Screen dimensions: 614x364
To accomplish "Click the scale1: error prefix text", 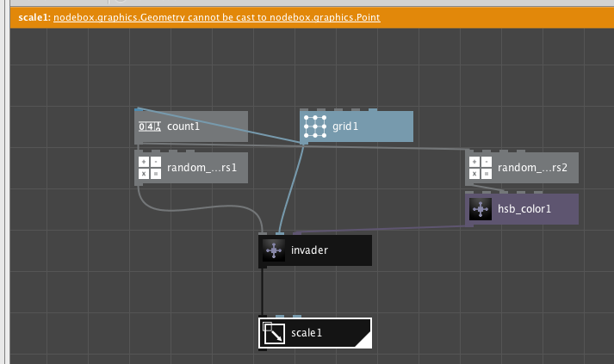I will click(34, 17).
